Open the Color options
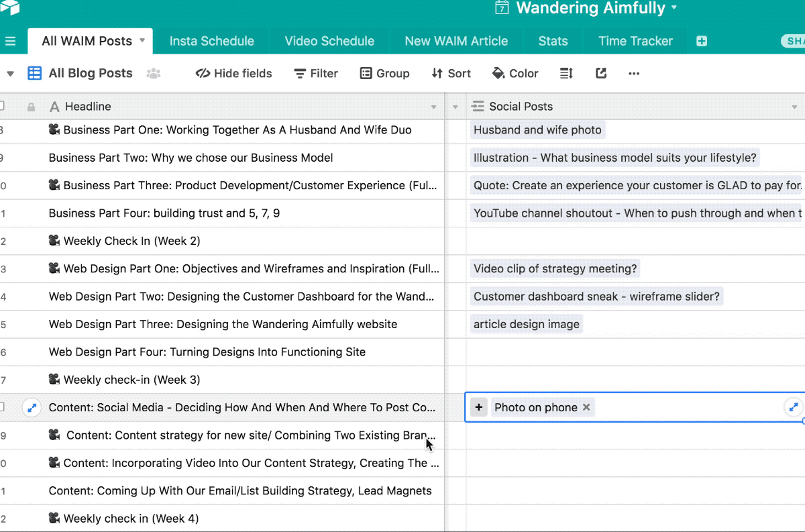 (515, 73)
